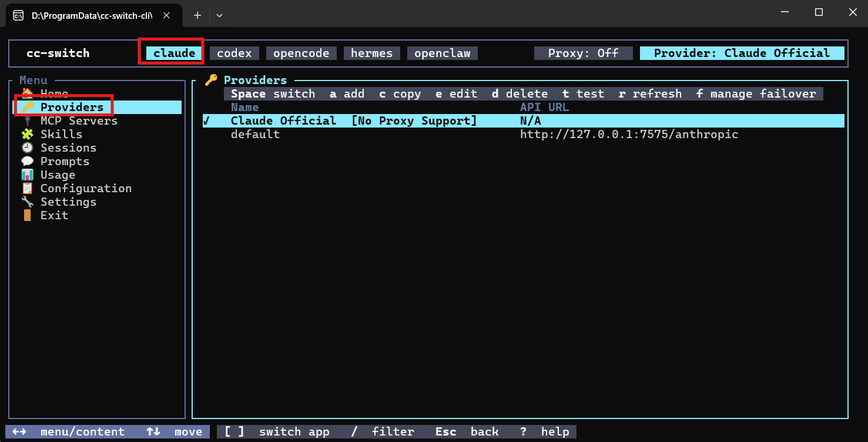Click the checkmark beside Claude Official

pos(206,120)
